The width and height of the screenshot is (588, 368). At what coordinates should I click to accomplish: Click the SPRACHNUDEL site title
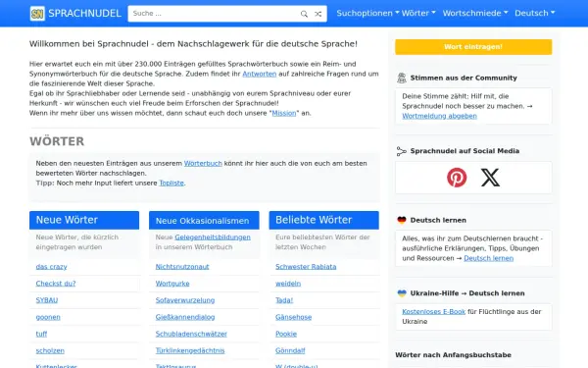click(x=84, y=14)
